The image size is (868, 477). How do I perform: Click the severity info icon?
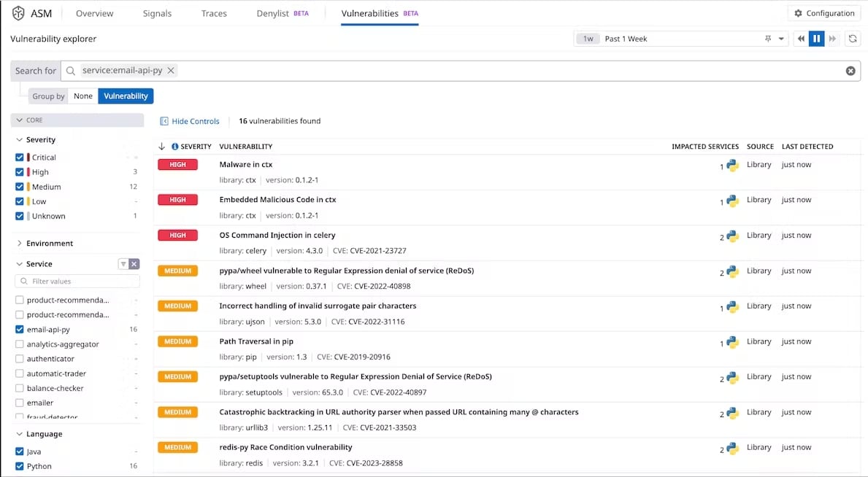[x=175, y=147]
